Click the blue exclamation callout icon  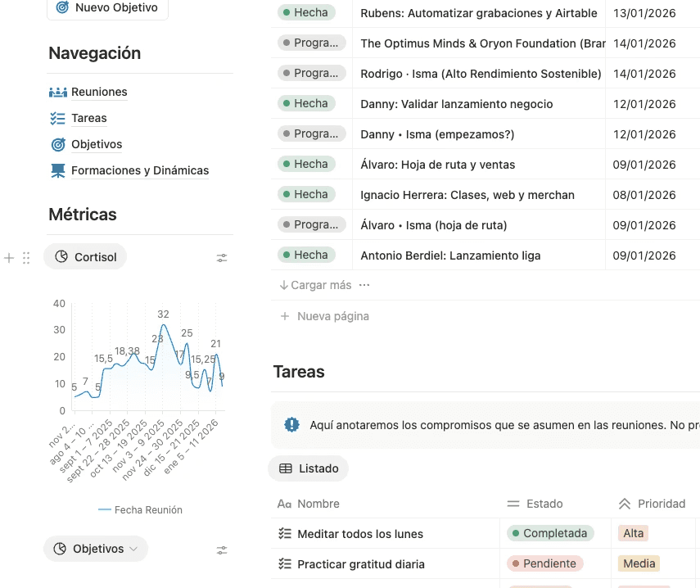pyautogui.click(x=292, y=424)
